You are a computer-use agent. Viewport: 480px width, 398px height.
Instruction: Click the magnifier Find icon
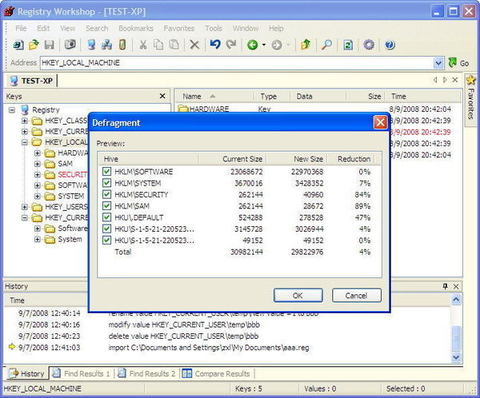click(326, 44)
